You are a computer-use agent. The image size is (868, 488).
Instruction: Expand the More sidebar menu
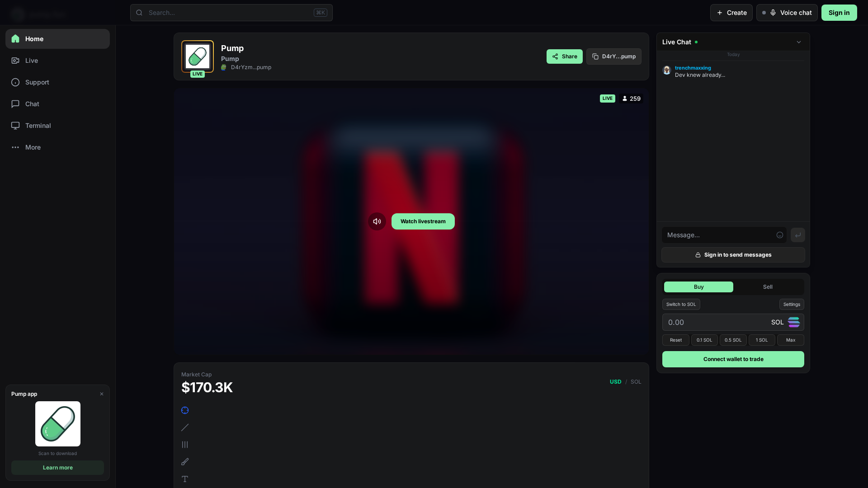[57, 147]
